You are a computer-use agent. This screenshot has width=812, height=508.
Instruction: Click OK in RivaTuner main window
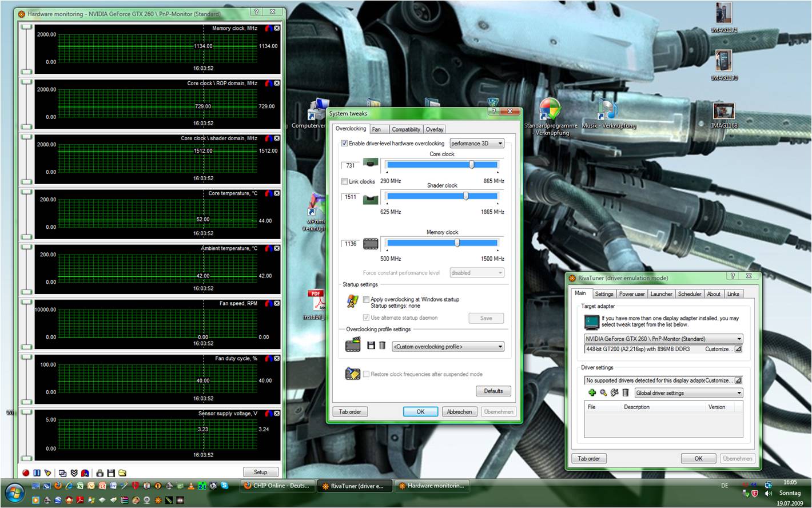tap(699, 458)
